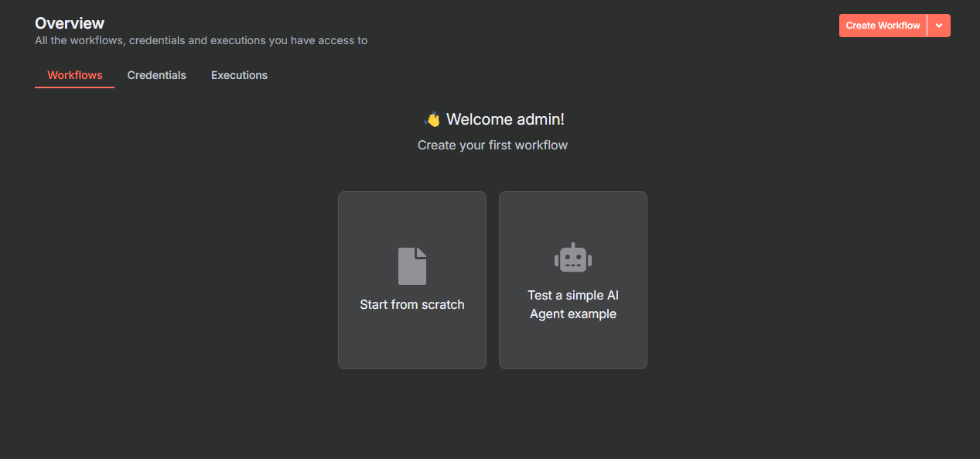
Task: Click the white chevron beside Create Workflow
Action: coord(939,26)
